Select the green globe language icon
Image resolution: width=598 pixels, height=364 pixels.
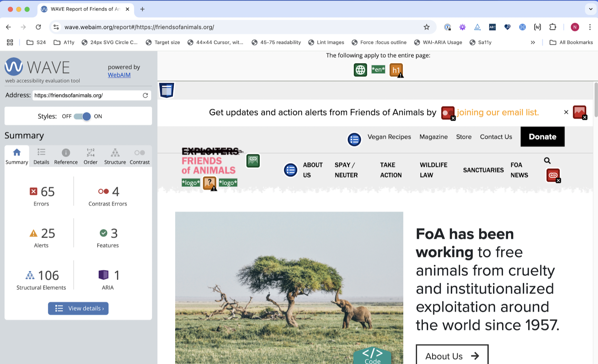[360, 70]
